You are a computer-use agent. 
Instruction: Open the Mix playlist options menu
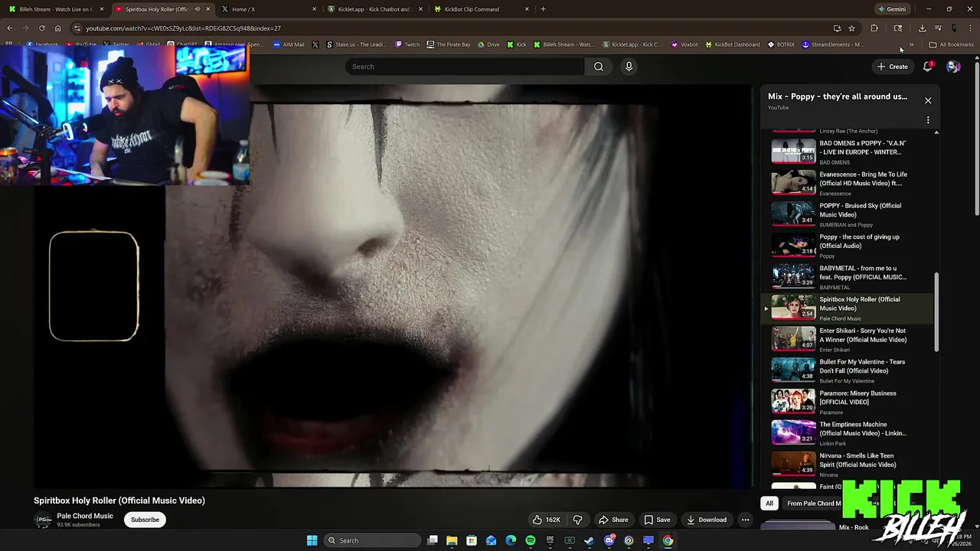(928, 120)
